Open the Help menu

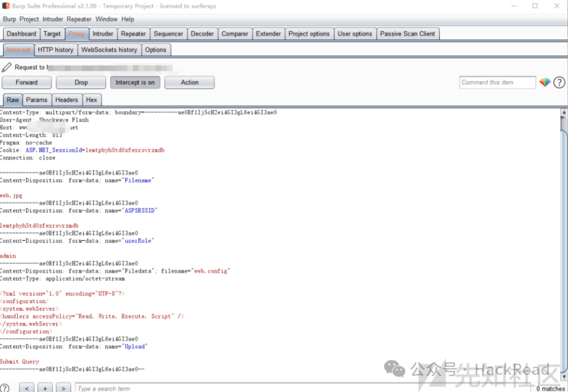tap(127, 19)
